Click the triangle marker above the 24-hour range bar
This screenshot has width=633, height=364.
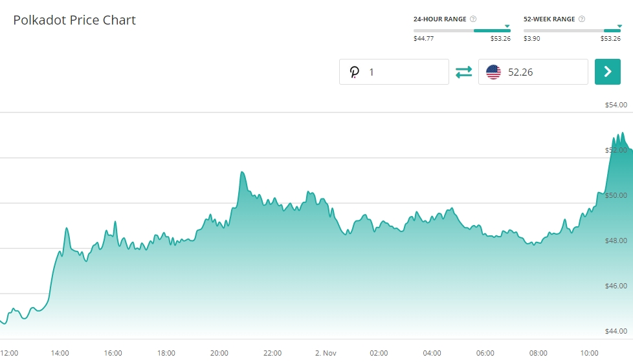click(x=507, y=27)
